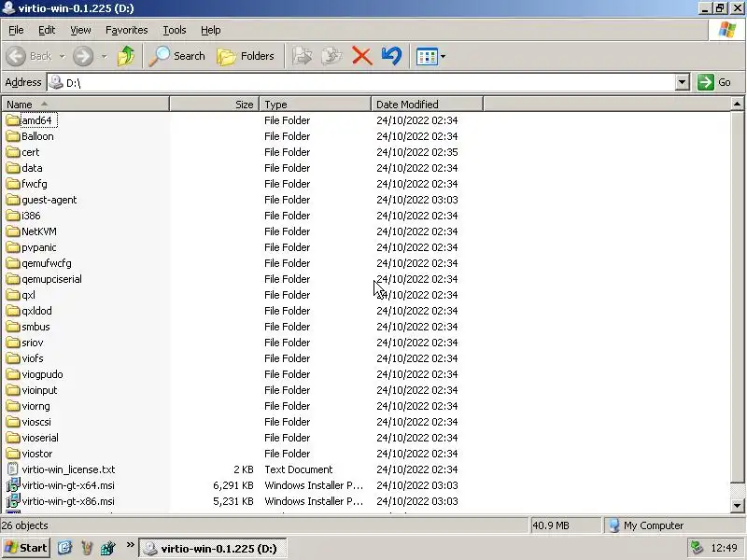Click the system tray icon beside the clock

697,548
